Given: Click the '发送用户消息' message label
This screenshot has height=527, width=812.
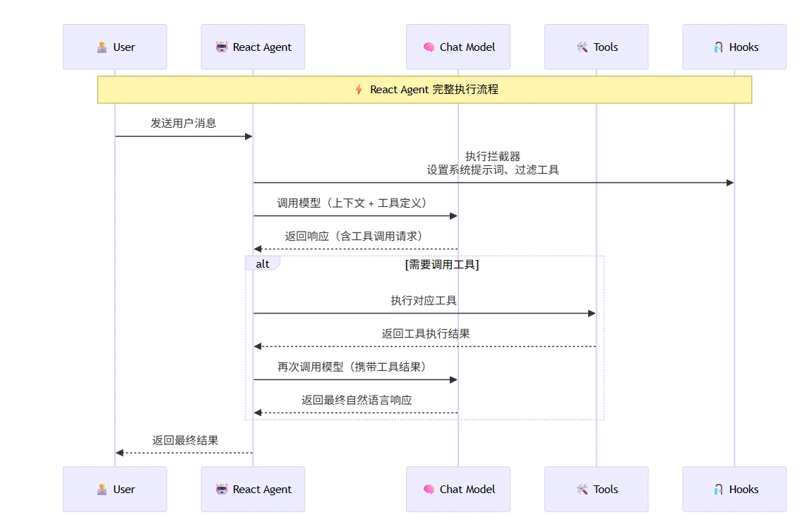Looking at the screenshot, I should coord(184,123).
